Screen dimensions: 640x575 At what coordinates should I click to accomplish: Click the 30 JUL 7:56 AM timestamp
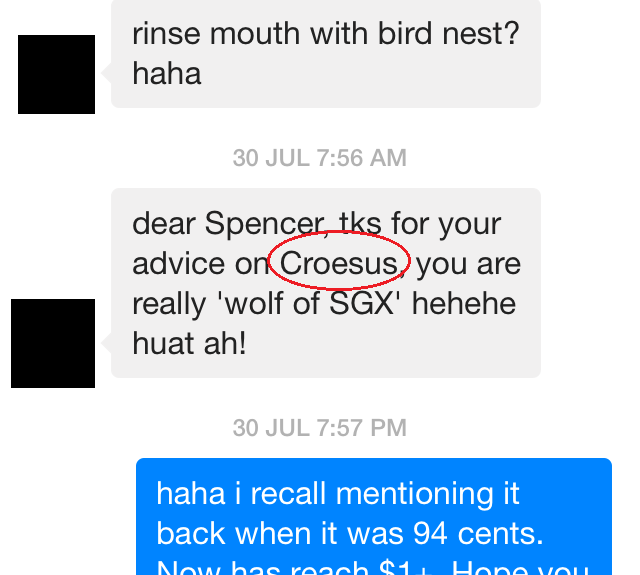(x=320, y=158)
